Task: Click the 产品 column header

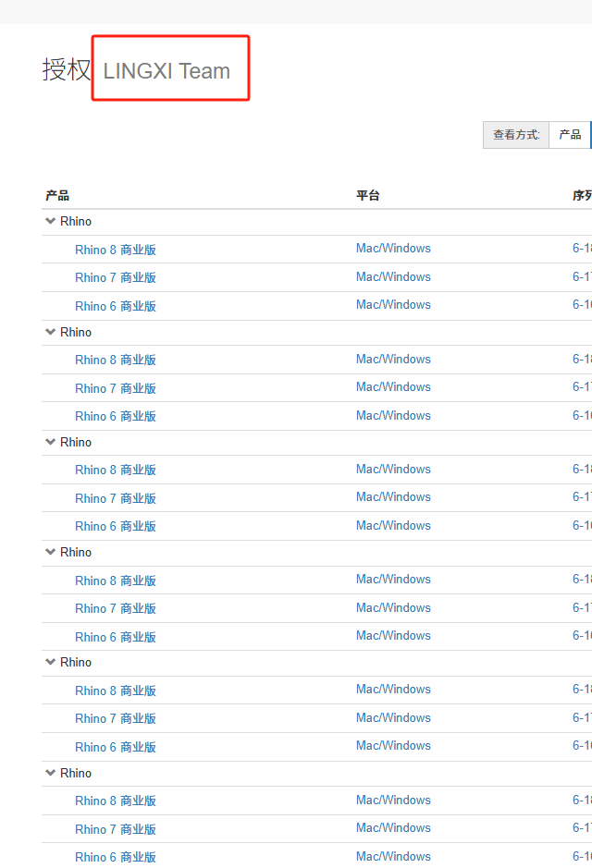Action: pos(57,195)
